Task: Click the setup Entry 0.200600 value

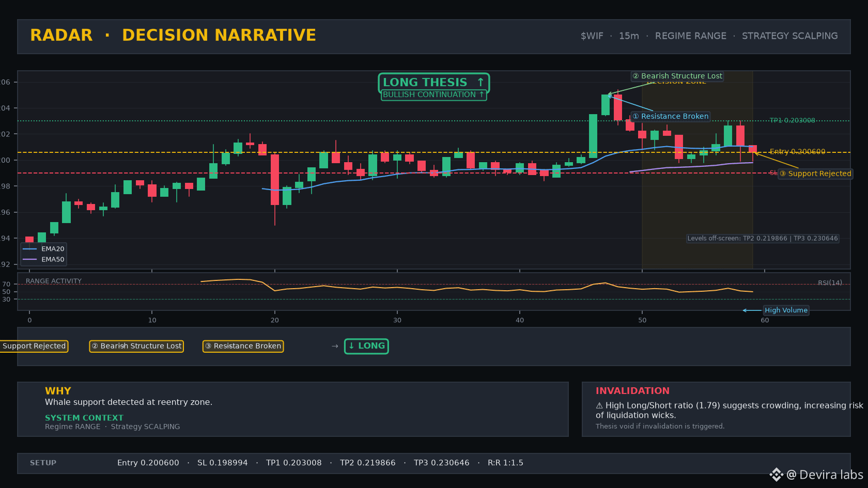Action: [x=148, y=463]
